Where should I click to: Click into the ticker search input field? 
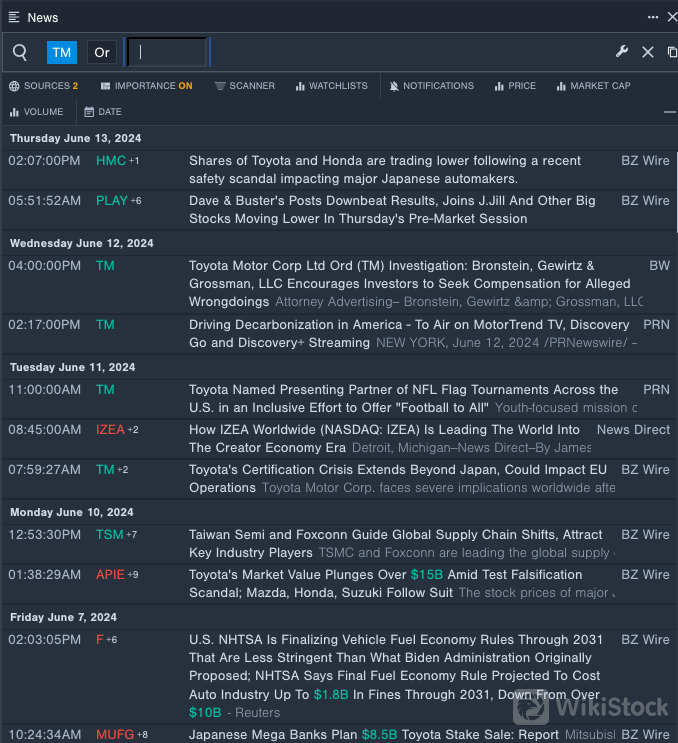pyautogui.click(x=167, y=52)
